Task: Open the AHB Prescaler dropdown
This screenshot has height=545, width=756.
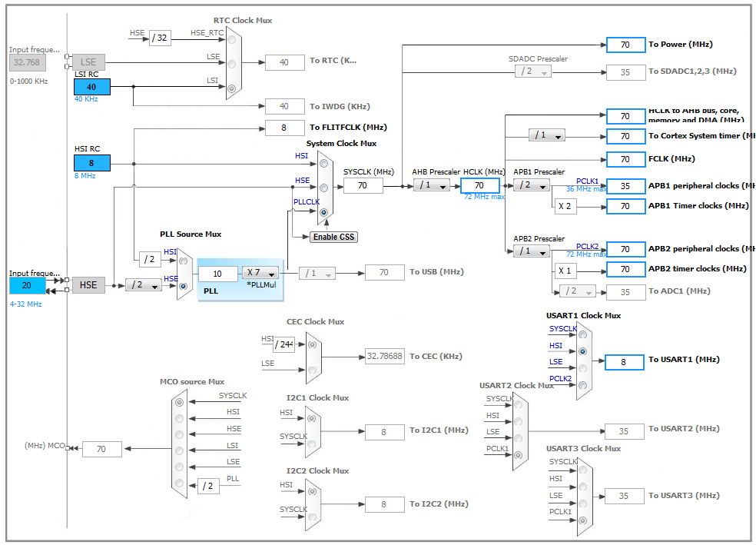Action: click(x=432, y=185)
